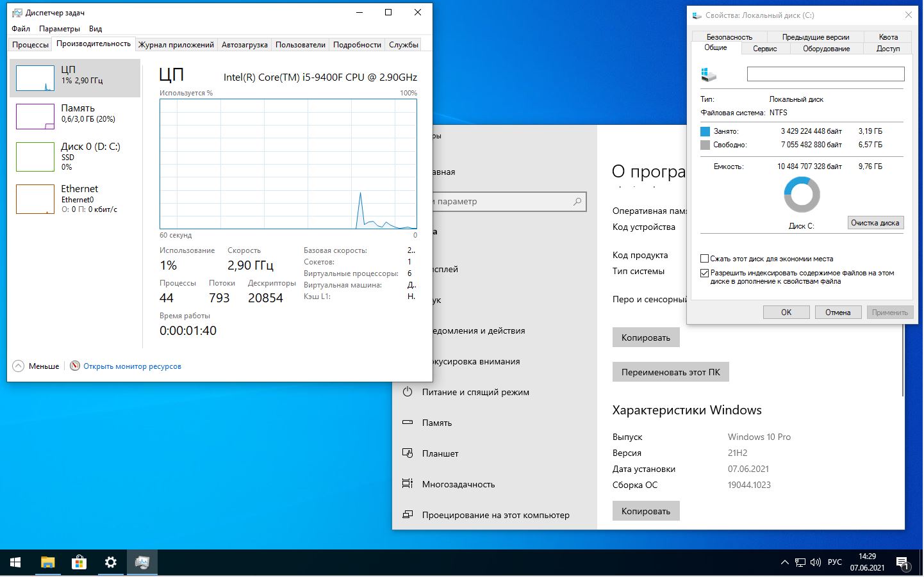Click the CPU usage graph area
This screenshot has width=924, height=577.
(x=288, y=164)
